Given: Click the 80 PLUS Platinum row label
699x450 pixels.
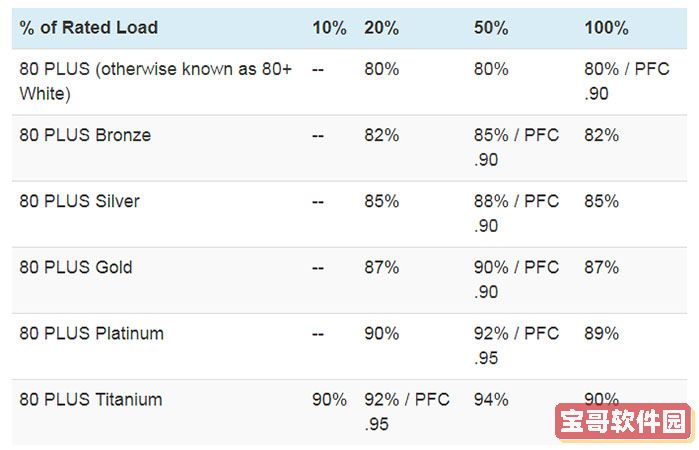Looking at the screenshot, I should pyautogui.click(x=91, y=333).
